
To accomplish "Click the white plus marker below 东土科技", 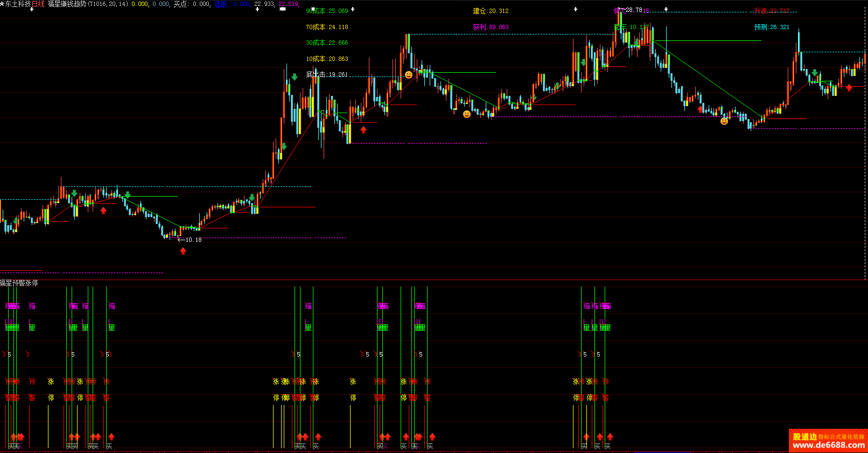I will point(32,9).
